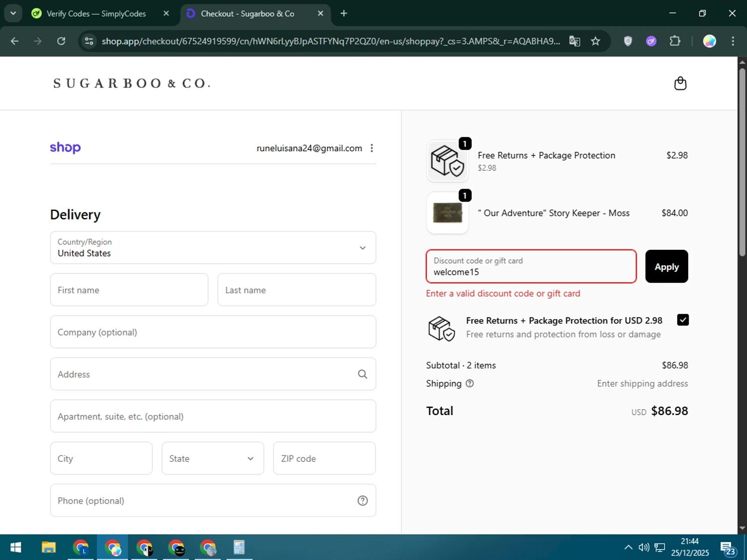Viewport: 747px width, 560px height.
Task: Open the Extensions puzzle icon
Action: 675,41
